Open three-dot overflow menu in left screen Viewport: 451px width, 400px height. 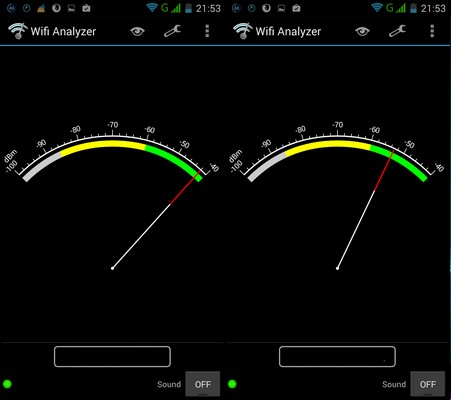tap(207, 31)
